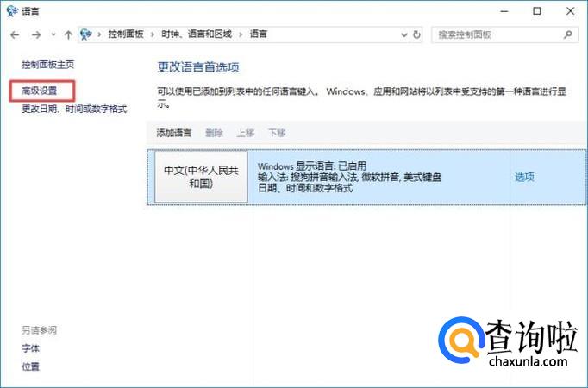Click the text 输入法: 搜狗拼音输入法, 微软拼音, 美式键盘
This screenshot has width=588, height=388.
pos(349,177)
